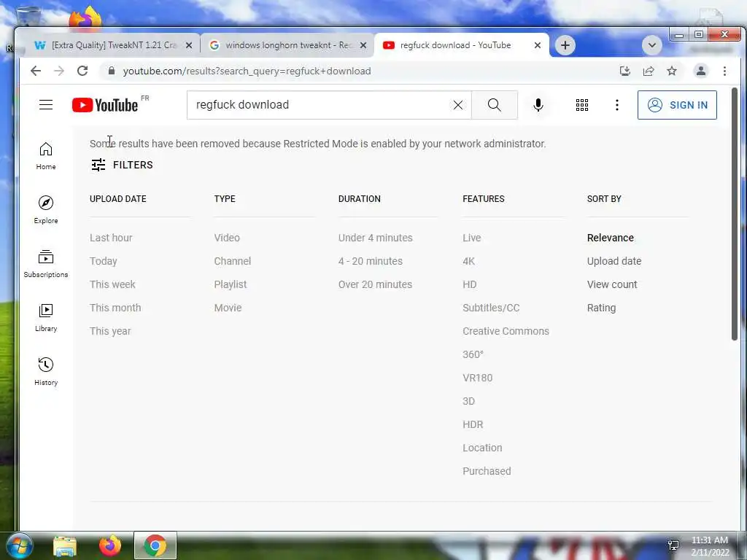Sort results by View count

612,284
